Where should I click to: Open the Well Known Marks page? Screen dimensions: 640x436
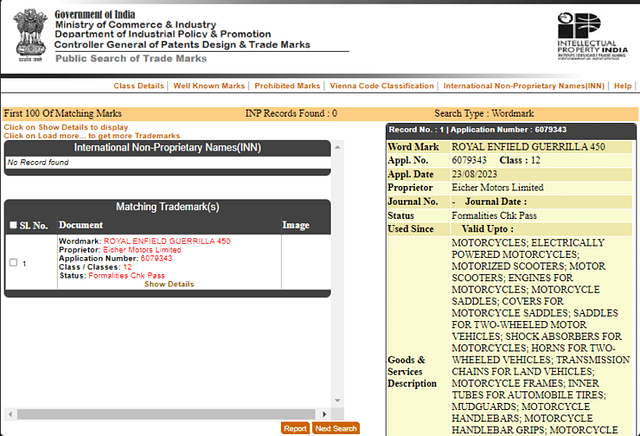pyautogui.click(x=209, y=86)
